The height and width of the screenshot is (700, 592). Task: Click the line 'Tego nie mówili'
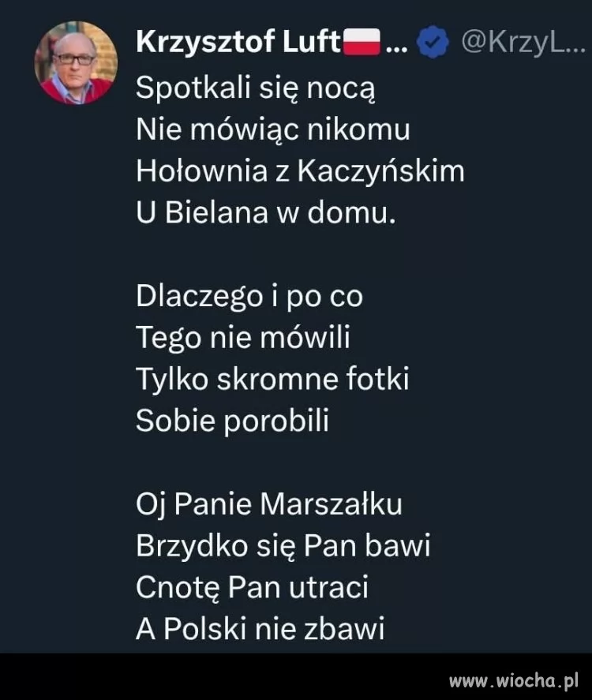[243, 338]
